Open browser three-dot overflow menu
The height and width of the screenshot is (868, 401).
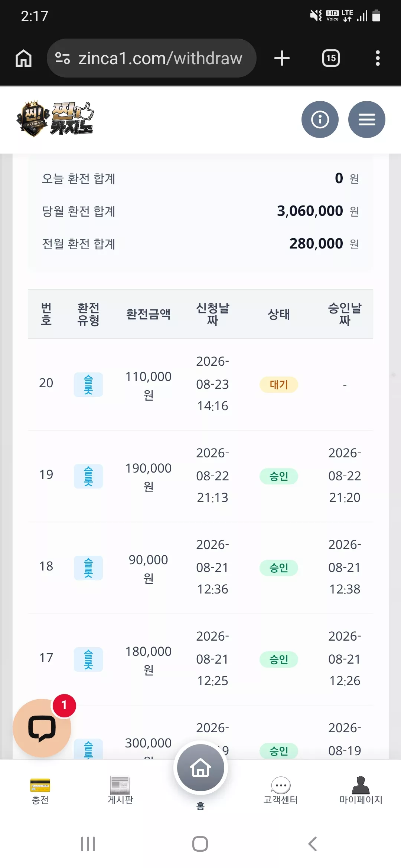click(x=378, y=58)
